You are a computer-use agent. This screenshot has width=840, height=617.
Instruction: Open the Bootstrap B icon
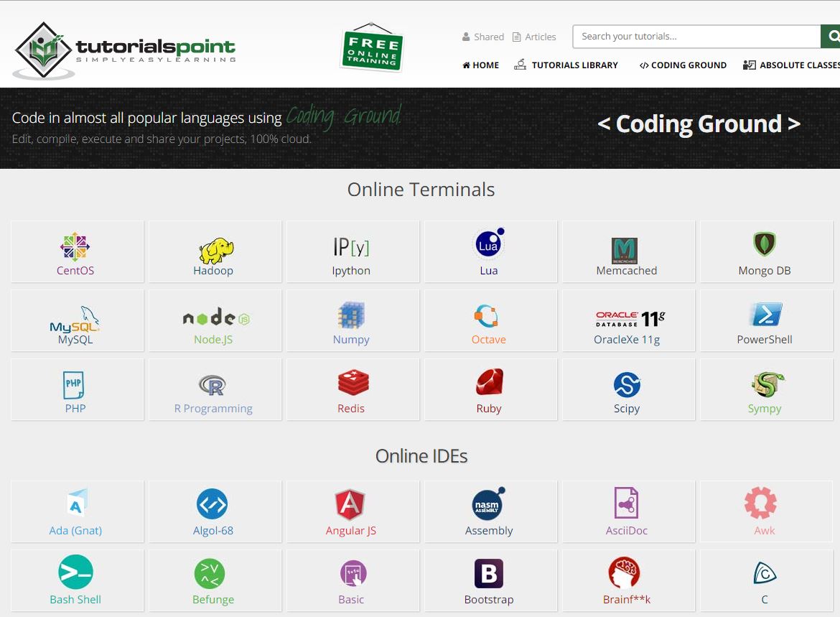[x=489, y=574]
